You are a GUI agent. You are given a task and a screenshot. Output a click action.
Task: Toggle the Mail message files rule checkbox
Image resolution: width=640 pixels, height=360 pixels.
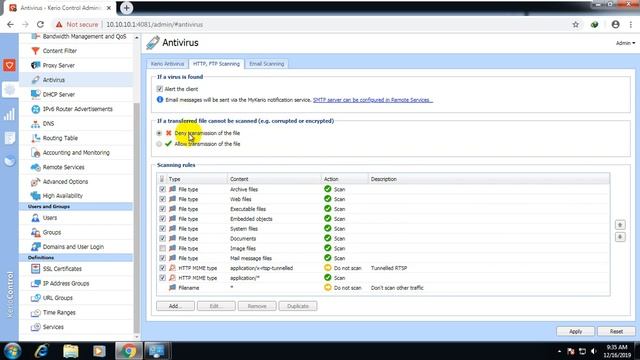[162, 258]
